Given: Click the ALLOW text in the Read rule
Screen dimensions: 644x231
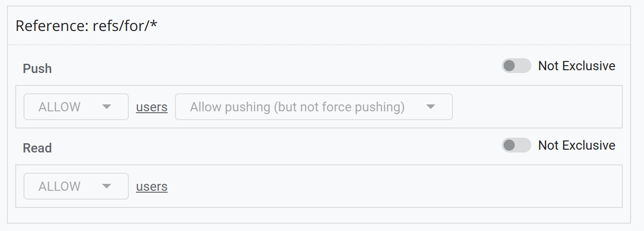Looking at the screenshot, I should pyautogui.click(x=60, y=187).
